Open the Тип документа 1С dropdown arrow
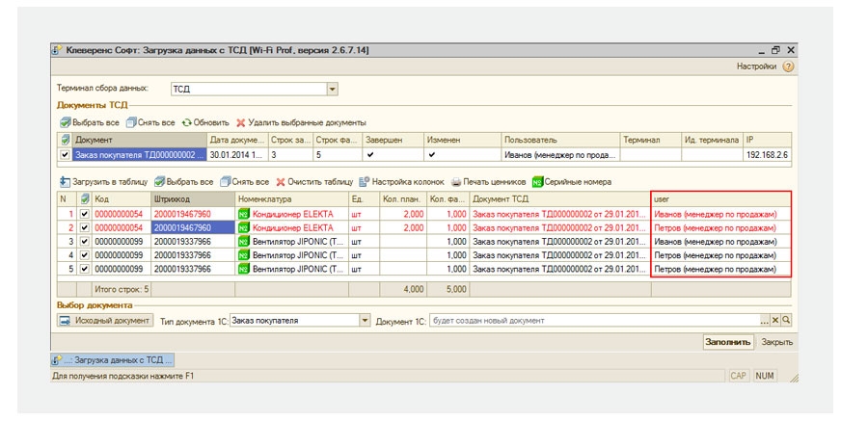Viewport: 868px width, 421px height. [x=365, y=320]
